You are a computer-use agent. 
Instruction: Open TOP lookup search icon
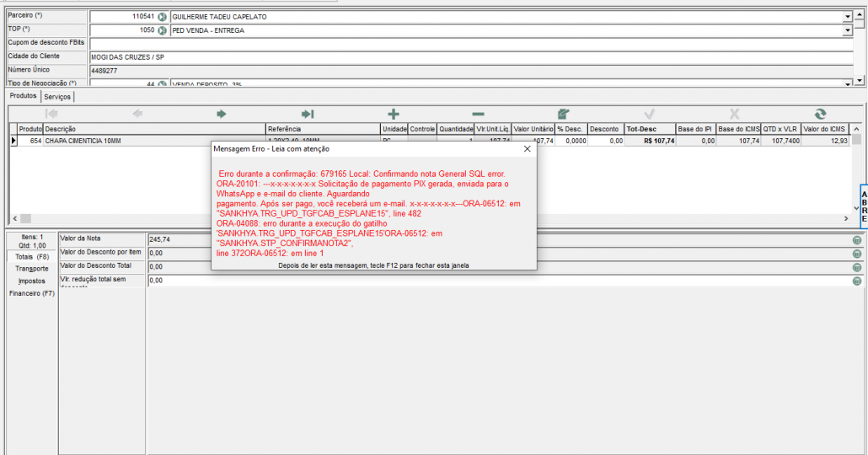click(163, 30)
